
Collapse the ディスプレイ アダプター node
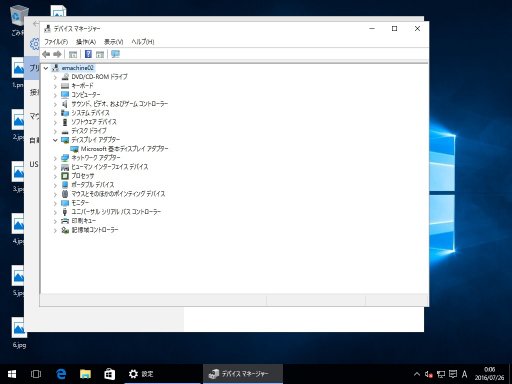[x=55, y=140]
